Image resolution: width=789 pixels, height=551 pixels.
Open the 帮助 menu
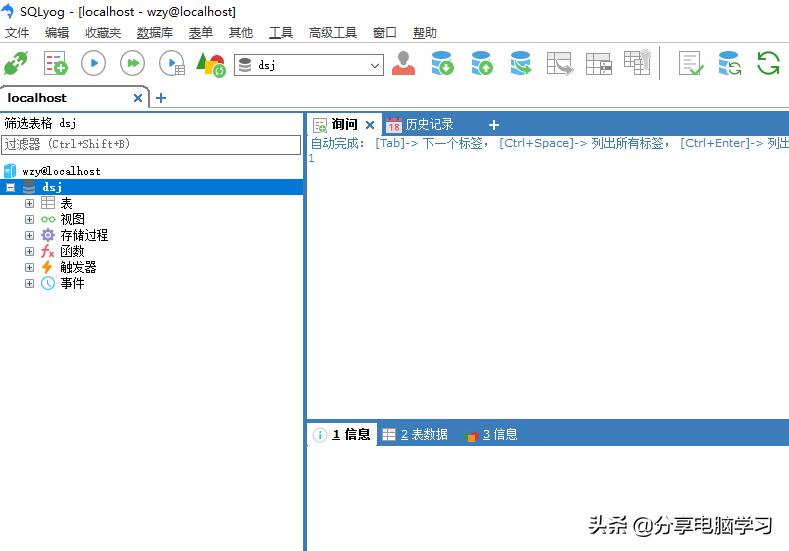[x=425, y=33]
